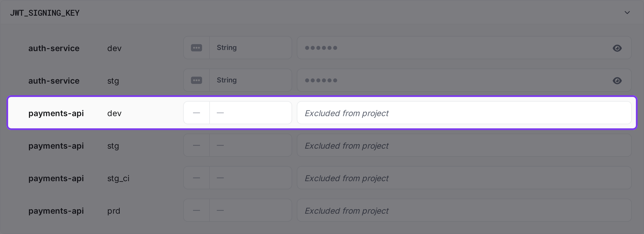Open String type dropdown for auth-service dev
The height and width of the screenshot is (234, 644).
pyautogui.click(x=251, y=48)
